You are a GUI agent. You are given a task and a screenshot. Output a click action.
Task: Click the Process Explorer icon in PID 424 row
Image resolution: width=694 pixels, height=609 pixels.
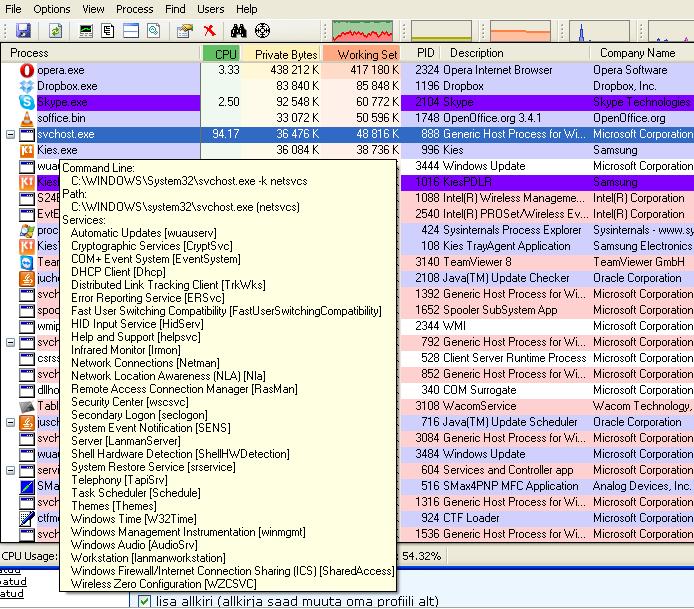27,230
